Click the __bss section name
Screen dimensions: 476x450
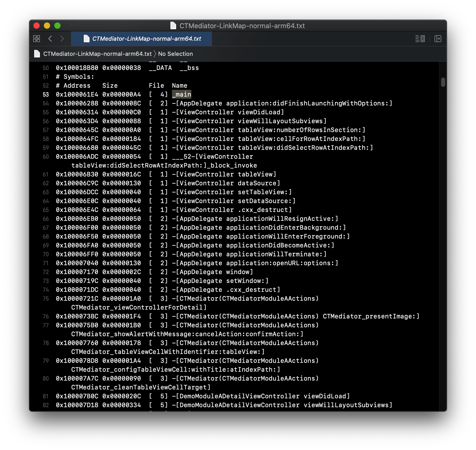tap(189, 68)
